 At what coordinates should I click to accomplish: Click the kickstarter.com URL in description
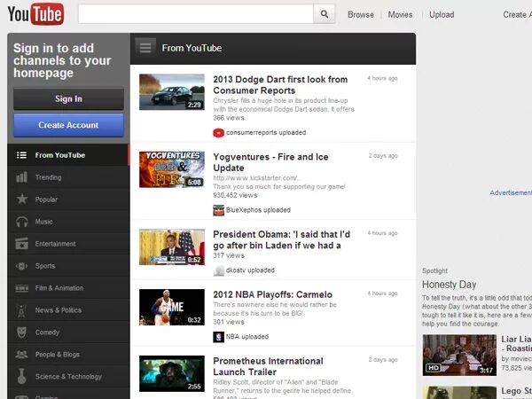pyautogui.click(x=257, y=178)
